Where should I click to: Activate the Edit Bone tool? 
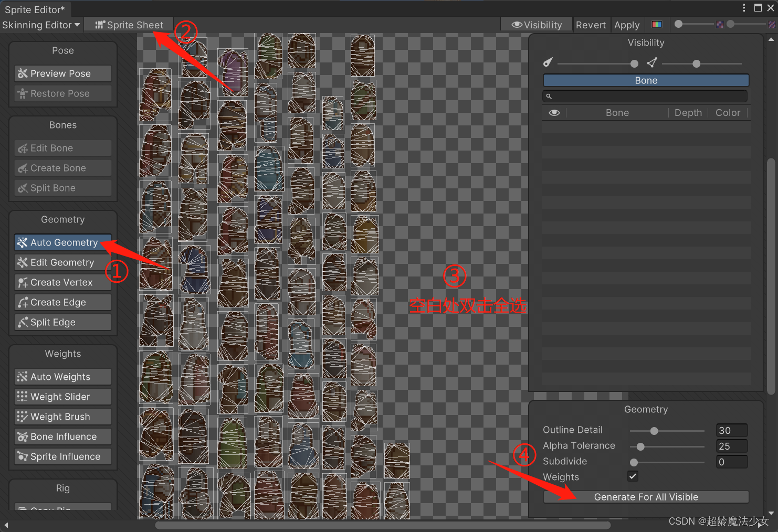pyautogui.click(x=63, y=148)
